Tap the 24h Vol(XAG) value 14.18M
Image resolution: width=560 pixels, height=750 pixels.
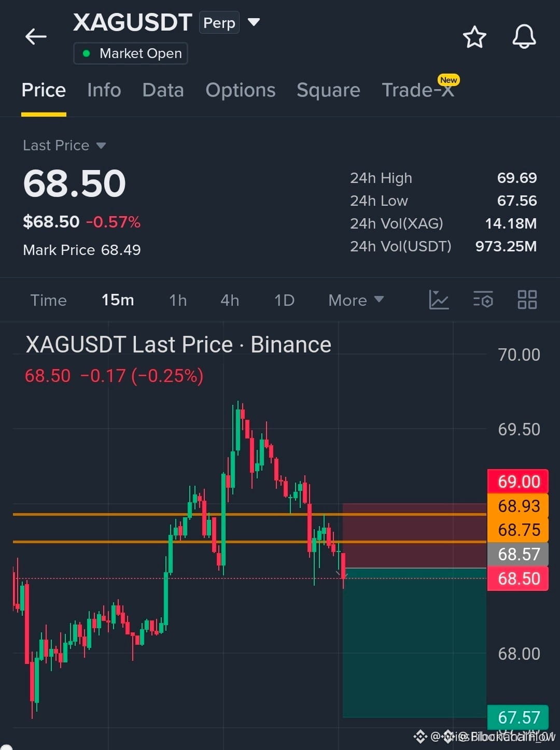pyautogui.click(x=511, y=223)
